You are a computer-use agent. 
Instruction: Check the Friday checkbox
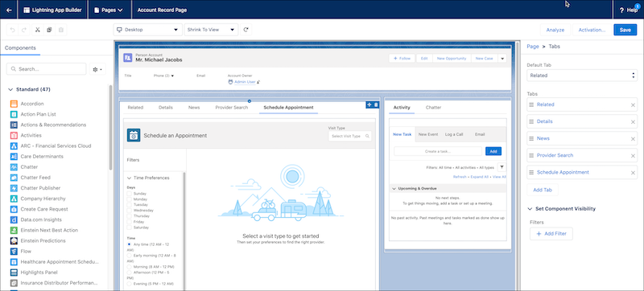tap(130, 222)
